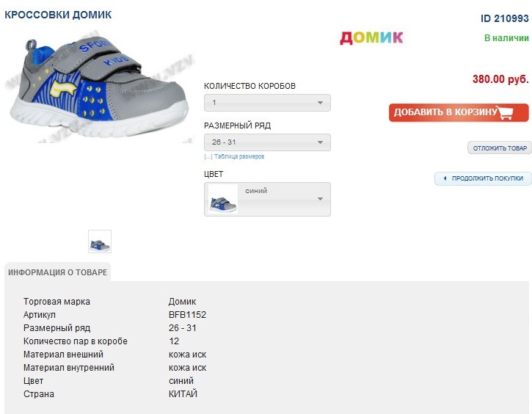This screenshot has height=414, width=532.
Task: Click the В наличии availability status
Action: 506,38
